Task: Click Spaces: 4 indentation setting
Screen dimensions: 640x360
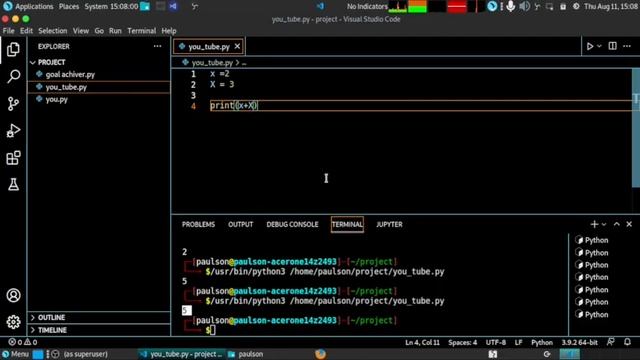Action: 462,342
